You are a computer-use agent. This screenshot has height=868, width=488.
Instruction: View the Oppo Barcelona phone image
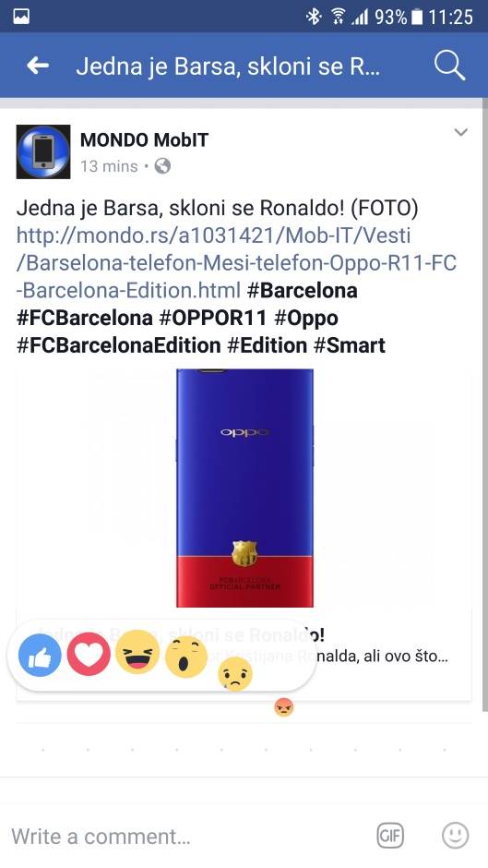tap(244, 488)
